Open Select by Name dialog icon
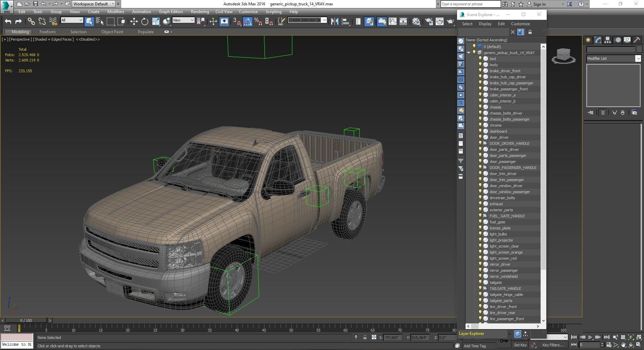 pyautogui.click(x=100, y=21)
